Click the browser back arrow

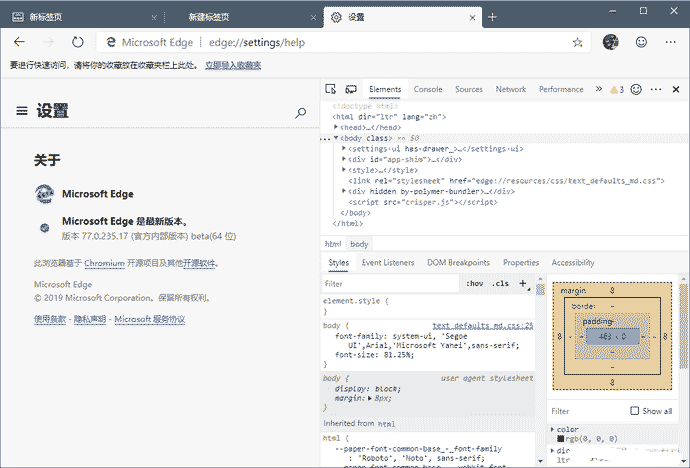[19, 42]
